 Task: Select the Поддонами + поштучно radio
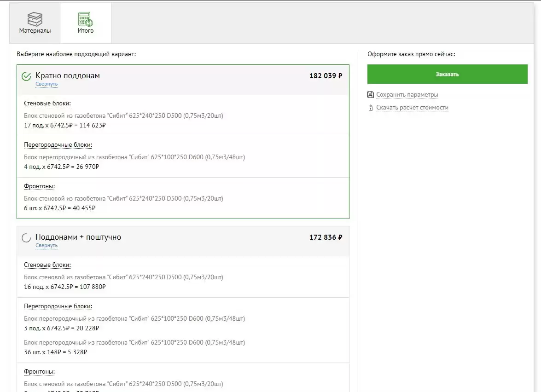pyautogui.click(x=26, y=238)
